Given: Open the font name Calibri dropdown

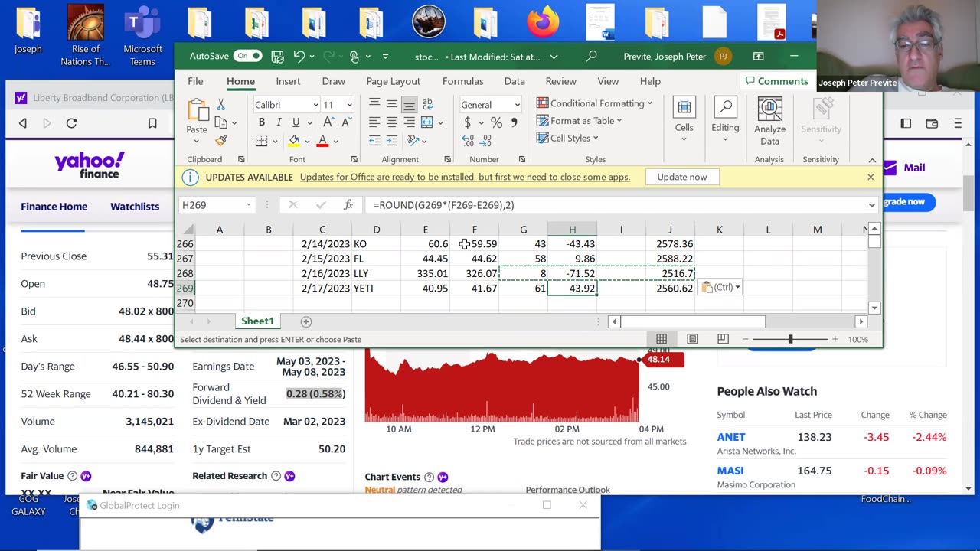Looking at the screenshot, I should tap(315, 105).
